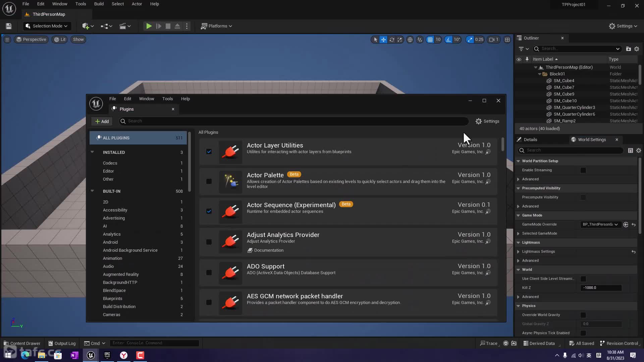Switch to the World Settings tab
The height and width of the screenshot is (362, 644).
(592, 140)
